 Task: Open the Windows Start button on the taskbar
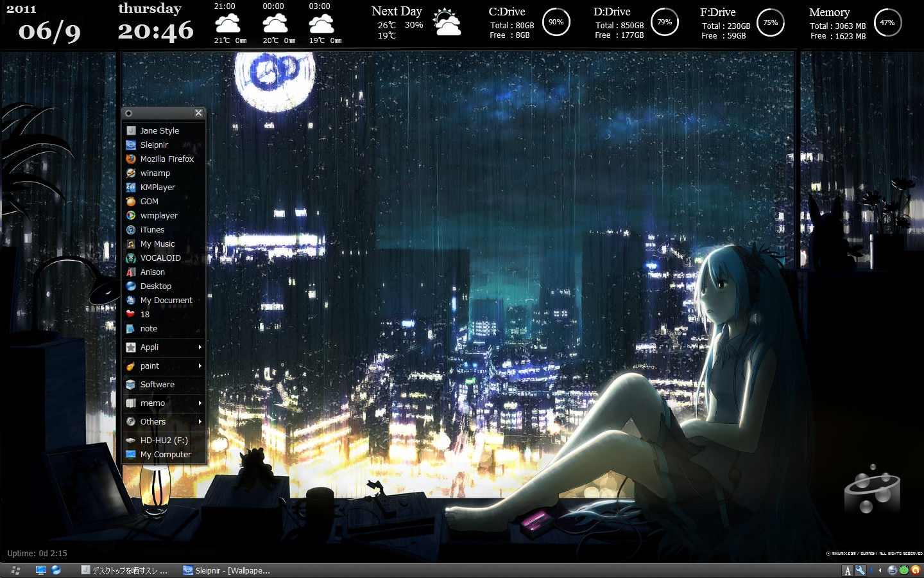[15, 570]
